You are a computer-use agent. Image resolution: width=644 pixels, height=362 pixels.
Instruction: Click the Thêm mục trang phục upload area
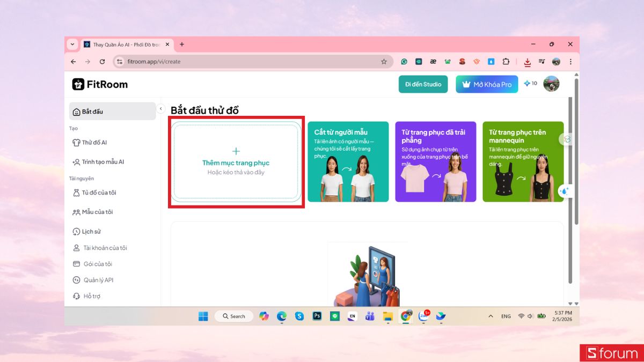point(236,162)
